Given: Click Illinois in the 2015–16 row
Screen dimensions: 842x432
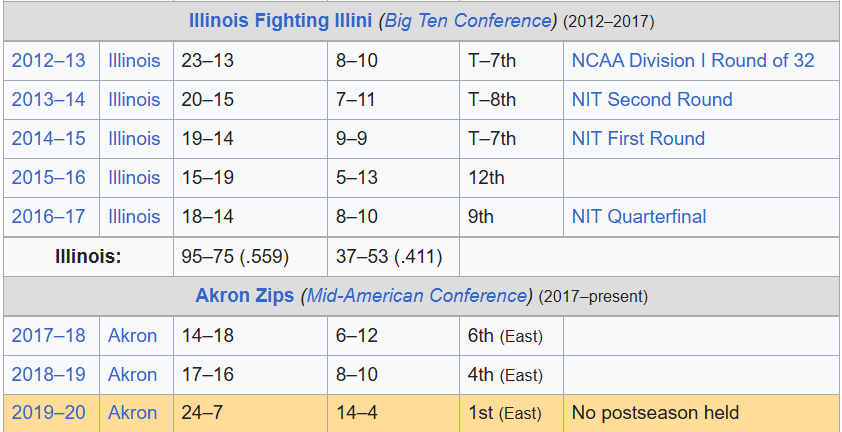Looking at the screenshot, I should pos(134,177).
